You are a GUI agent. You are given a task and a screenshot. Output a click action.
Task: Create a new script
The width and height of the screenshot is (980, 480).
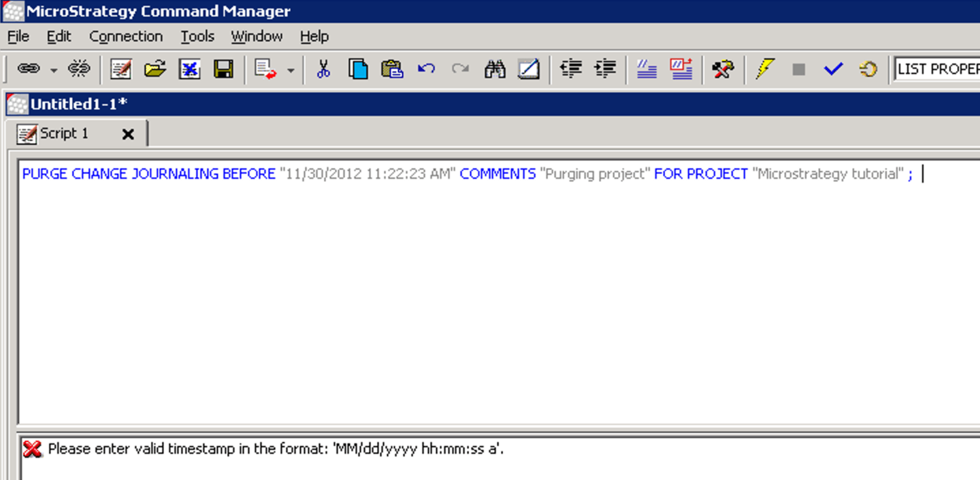click(x=121, y=69)
